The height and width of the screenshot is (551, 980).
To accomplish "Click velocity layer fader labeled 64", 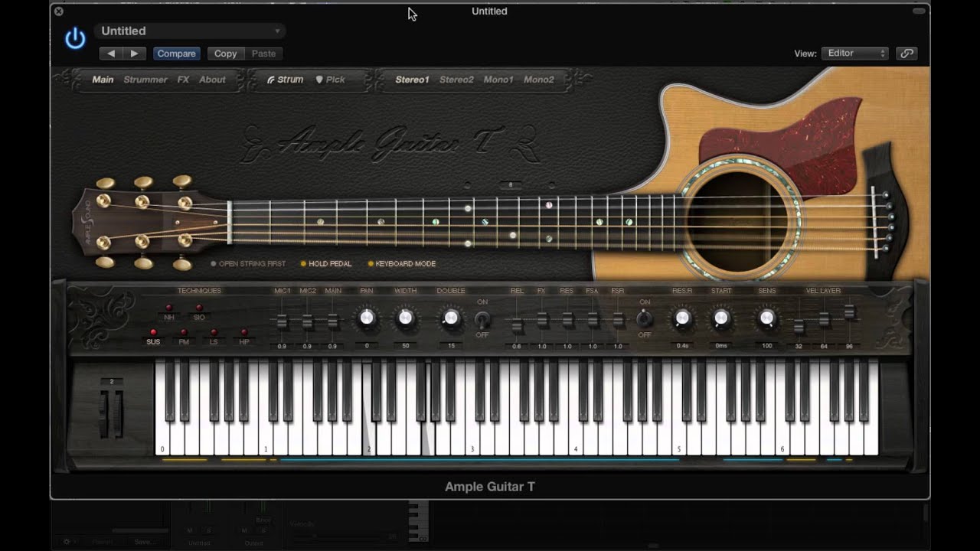I will tap(824, 320).
